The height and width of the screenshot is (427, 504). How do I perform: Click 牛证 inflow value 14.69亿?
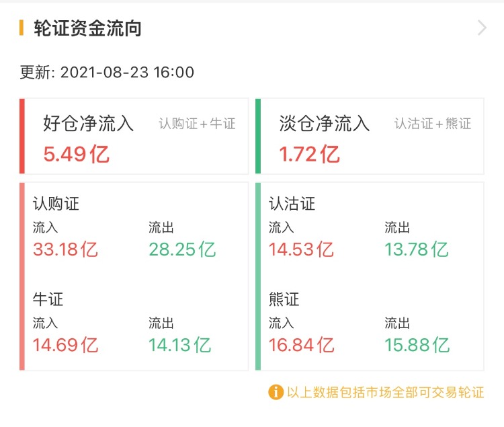(66, 346)
